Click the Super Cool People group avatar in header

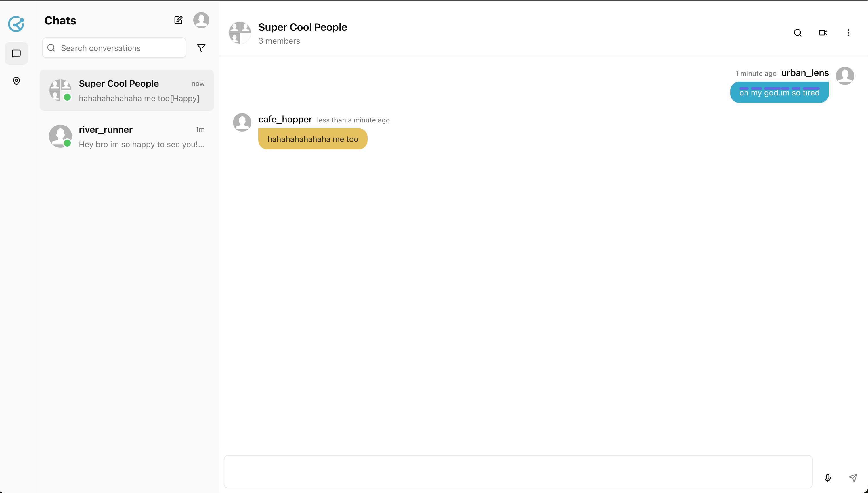(x=240, y=33)
